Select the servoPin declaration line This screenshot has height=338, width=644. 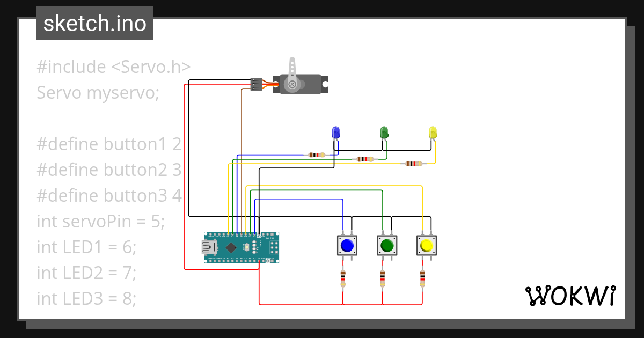click(99, 221)
